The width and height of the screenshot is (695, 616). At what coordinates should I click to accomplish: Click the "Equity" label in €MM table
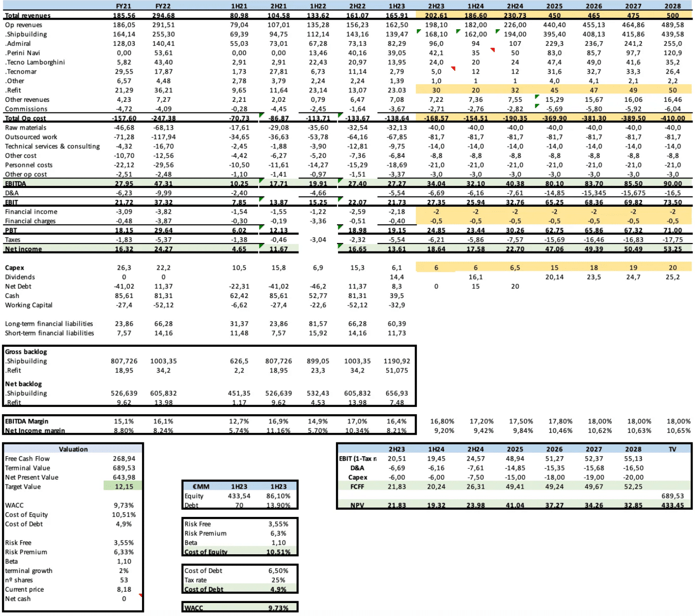tap(194, 496)
